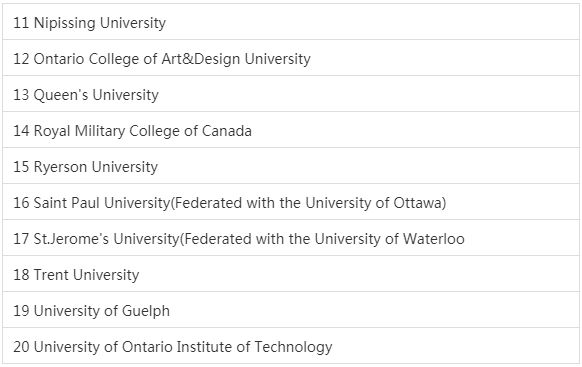Click the number 11 in first row
This screenshot has width=582, height=367.
click(x=21, y=23)
